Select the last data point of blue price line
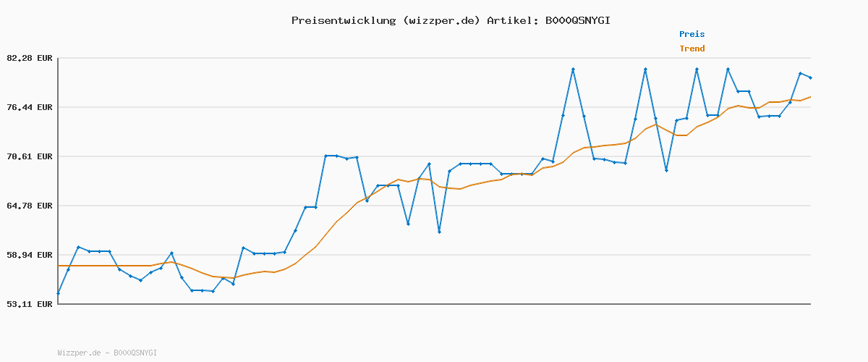This screenshot has width=868, height=362. coord(810,77)
